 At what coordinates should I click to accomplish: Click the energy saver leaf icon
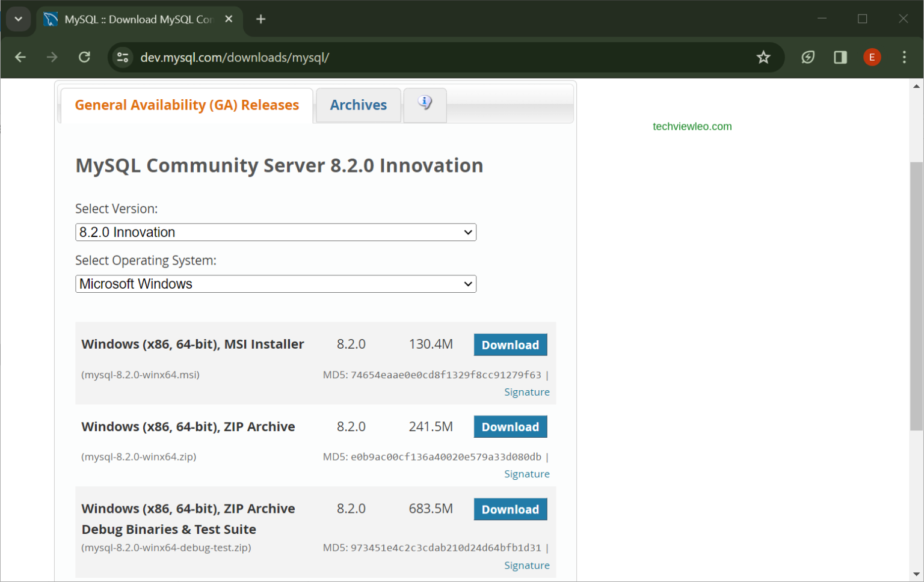807,57
